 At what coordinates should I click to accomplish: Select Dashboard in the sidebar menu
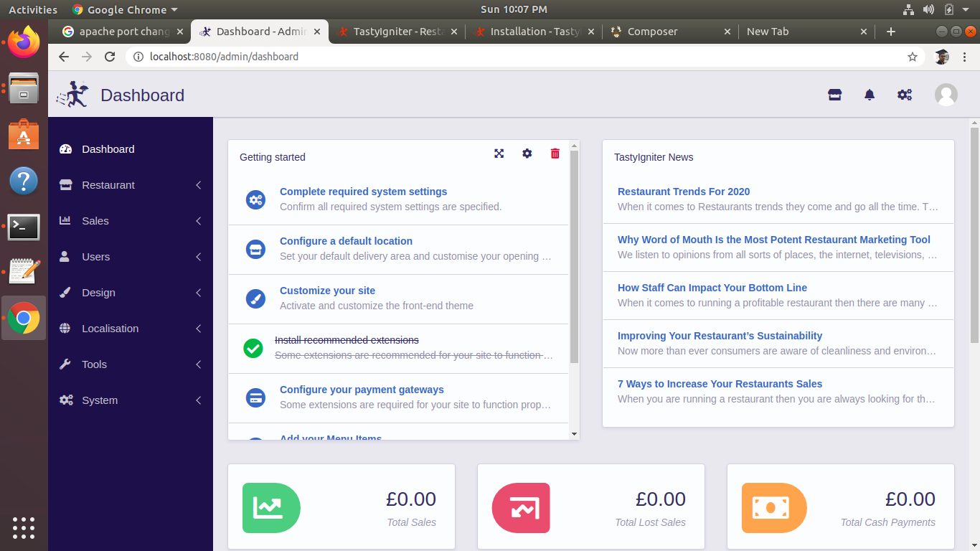[131, 149]
